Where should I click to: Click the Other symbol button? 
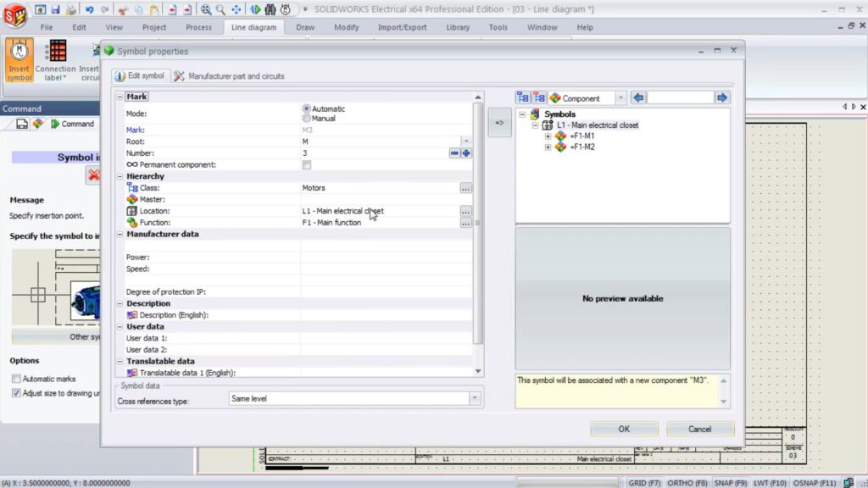(56, 337)
